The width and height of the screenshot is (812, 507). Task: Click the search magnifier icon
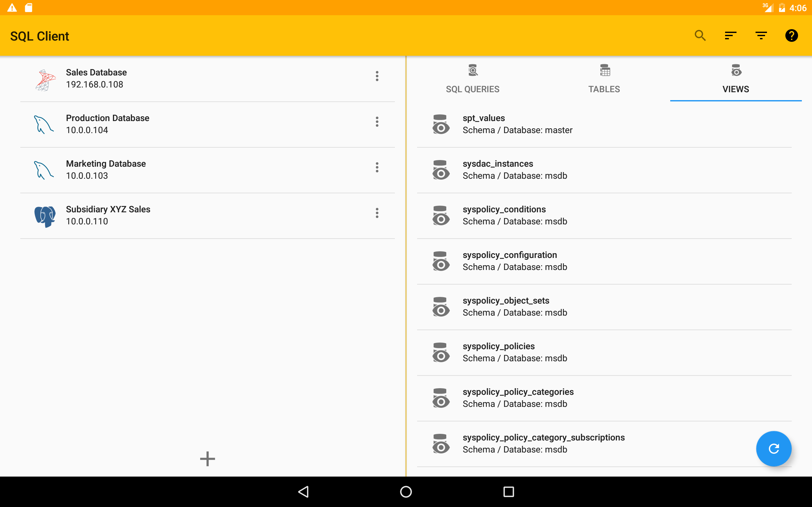pyautogui.click(x=700, y=35)
